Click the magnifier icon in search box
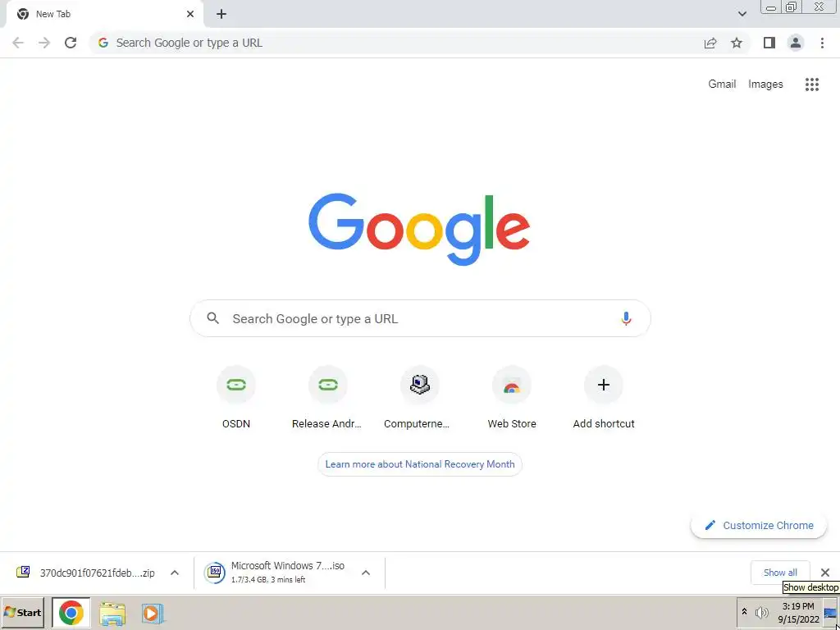840x630 pixels. click(x=213, y=319)
